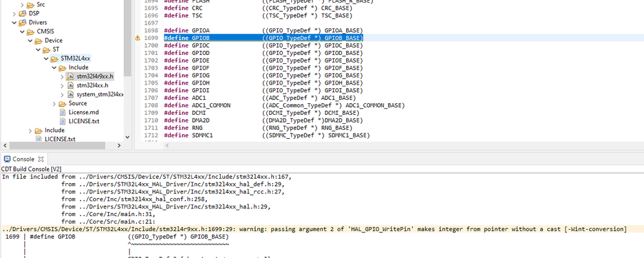Select the stm32l4xx.h header file icon
Viewport: 644px width, 258px height.
click(70, 85)
